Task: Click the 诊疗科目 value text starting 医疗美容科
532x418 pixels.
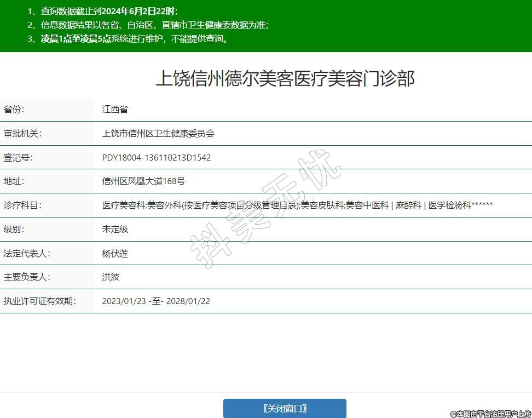Action: pos(297,205)
